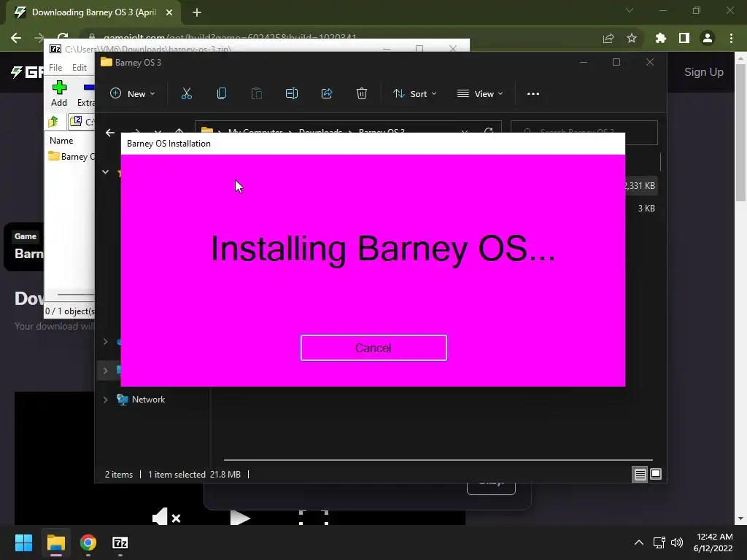
Task: Click the 3 KB file size cell
Action: (x=646, y=209)
